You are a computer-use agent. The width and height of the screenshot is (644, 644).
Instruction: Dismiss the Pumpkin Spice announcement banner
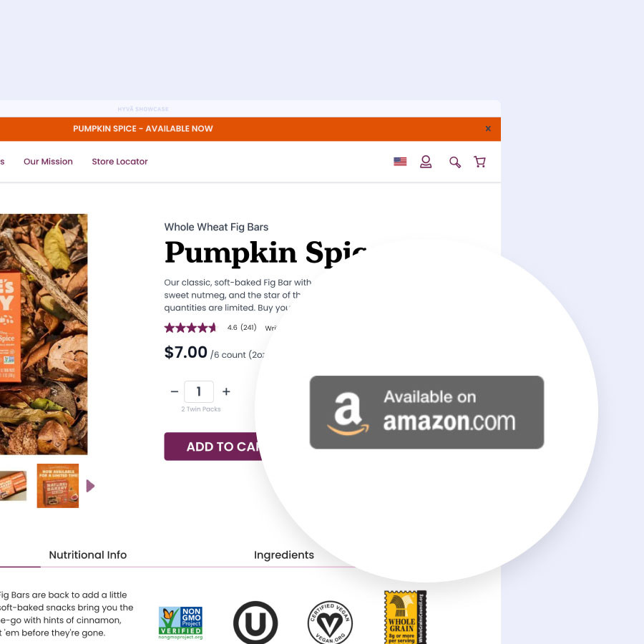pos(488,129)
